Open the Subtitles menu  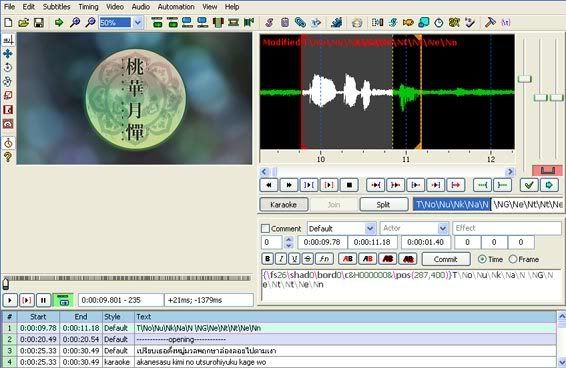click(x=56, y=7)
